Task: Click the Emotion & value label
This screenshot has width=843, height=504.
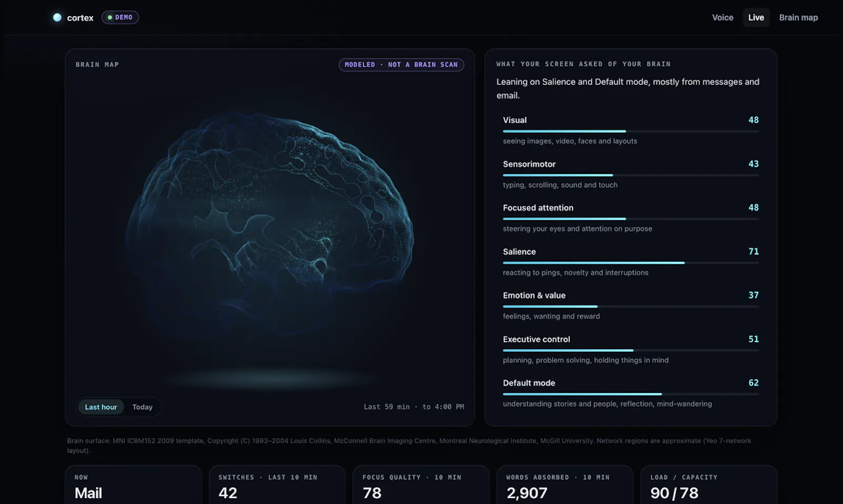Action: click(x=534, y=295)
